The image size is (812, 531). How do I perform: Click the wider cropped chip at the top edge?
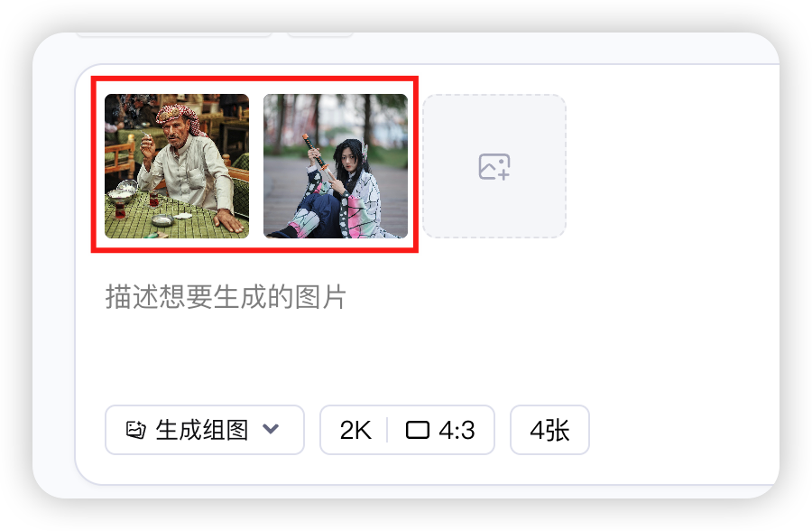(174, 34)
